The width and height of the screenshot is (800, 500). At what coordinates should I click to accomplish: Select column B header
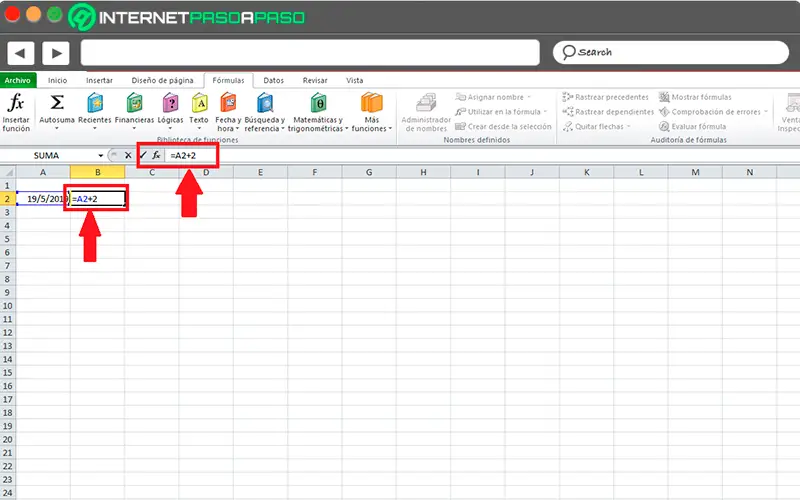coord(97,172)
